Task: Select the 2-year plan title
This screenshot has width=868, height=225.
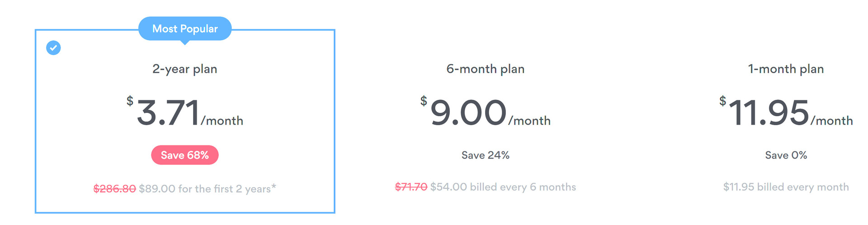Action: coord(184,69)
